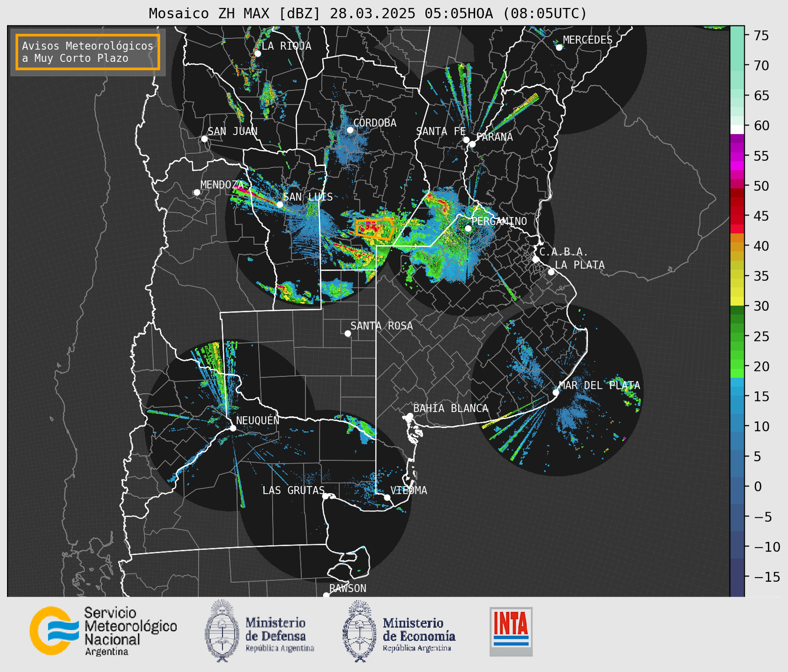Click the green 25 dBZ colorbar band

tap(737, 336)
